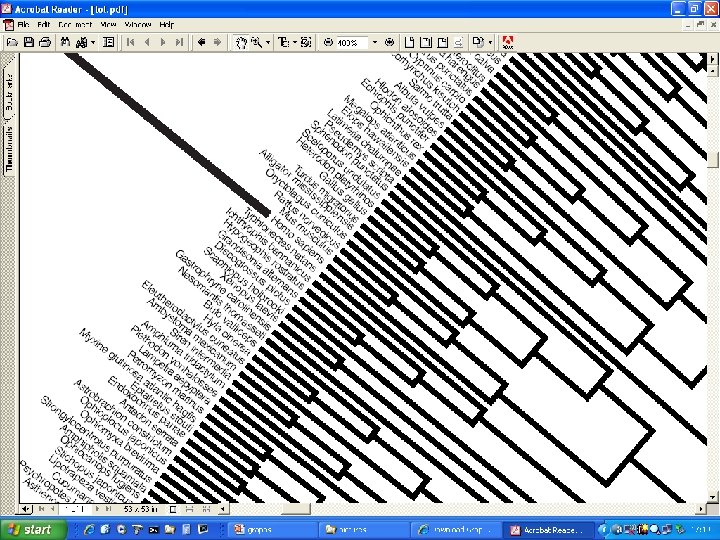Go to Next Page toolbar arrow
This screenshot has width=720, height=540.
pyautogui.click(x=163, y=43)
